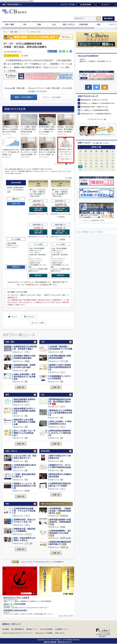The height and width of the screenshot is (644, 117).
Task: Click 登録して全文を読む button
Action: point(24,97)
